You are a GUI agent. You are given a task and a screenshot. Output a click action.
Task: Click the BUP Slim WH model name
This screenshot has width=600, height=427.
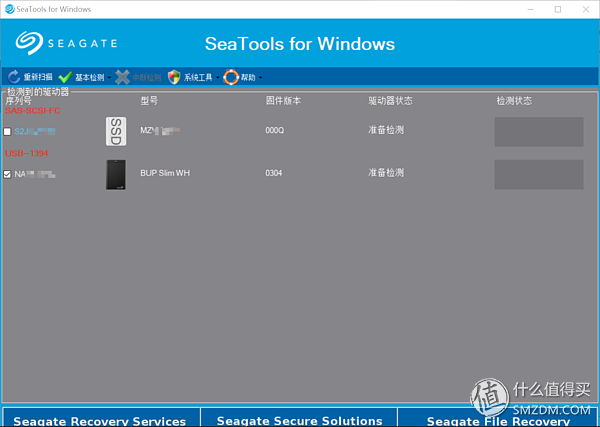point(165,173)
